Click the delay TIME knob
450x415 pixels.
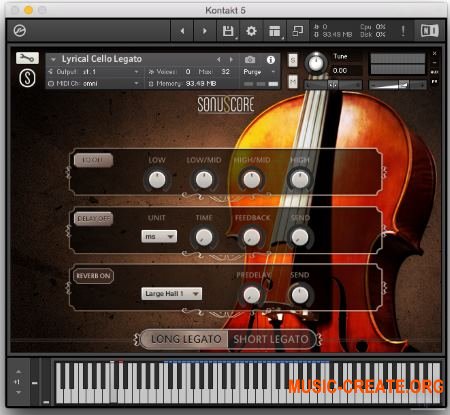(x=204, y=238)
